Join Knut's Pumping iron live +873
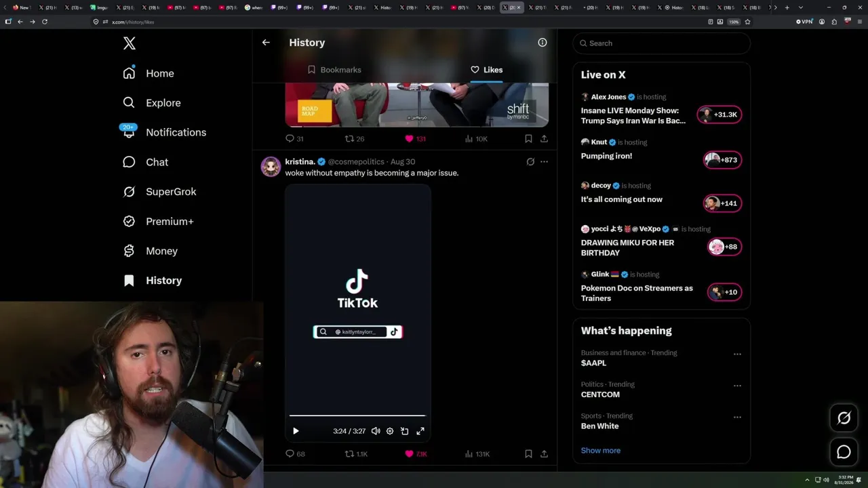The height and width of the screenshot is (488, 868). pyautogui.click(x=723, y=160)
